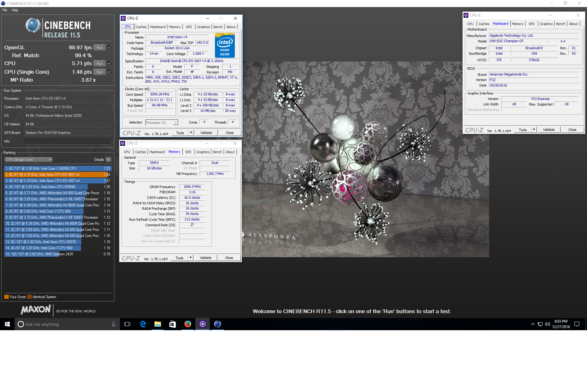Open the volume tray icon
587x392 pixels.
547,324
